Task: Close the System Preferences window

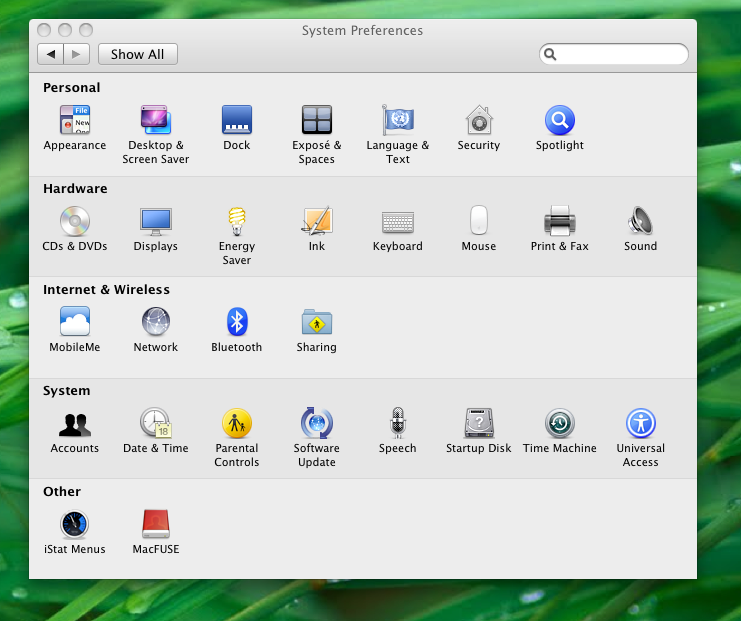Action: point(44,30)
